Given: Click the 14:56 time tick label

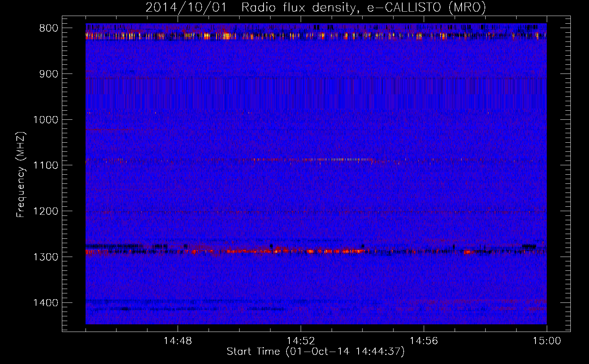Looking at the screenshot, I should [424, 341].
